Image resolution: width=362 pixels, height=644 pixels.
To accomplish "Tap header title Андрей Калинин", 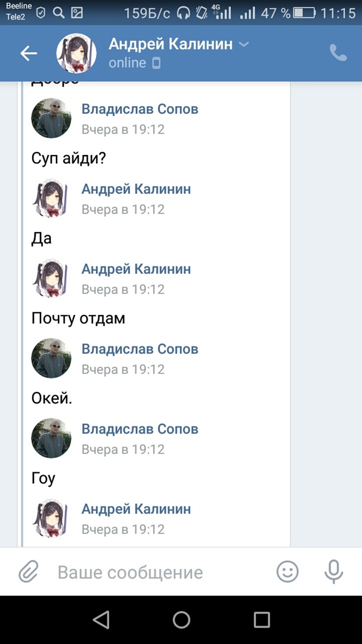I will tap(171, 44).
